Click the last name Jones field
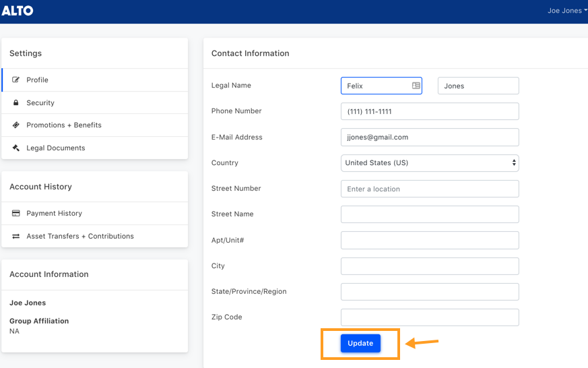This screenshot has width=588, height=368. tap(478, 86)
